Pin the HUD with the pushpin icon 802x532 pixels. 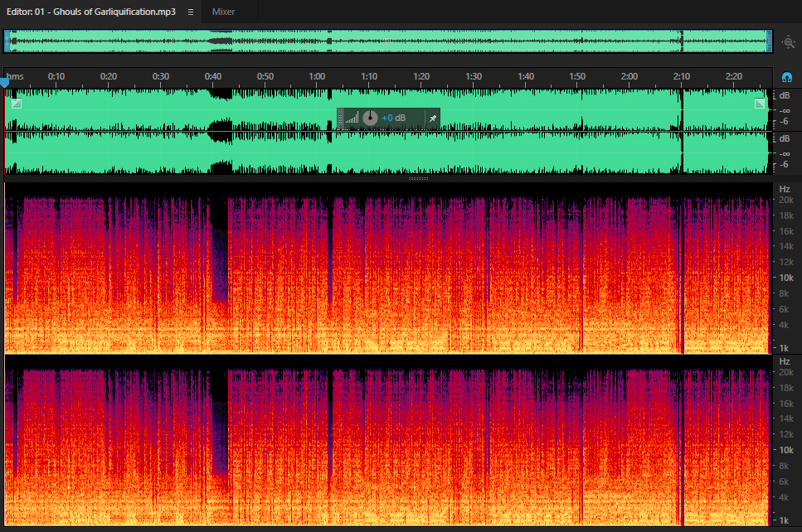(432, 118)
